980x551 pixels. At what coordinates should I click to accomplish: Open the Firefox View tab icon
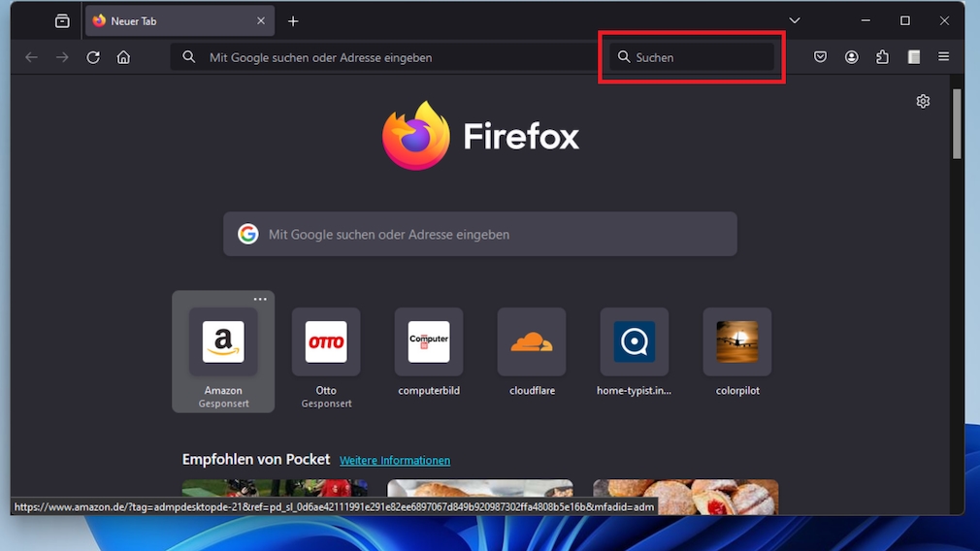coord(62,21)
